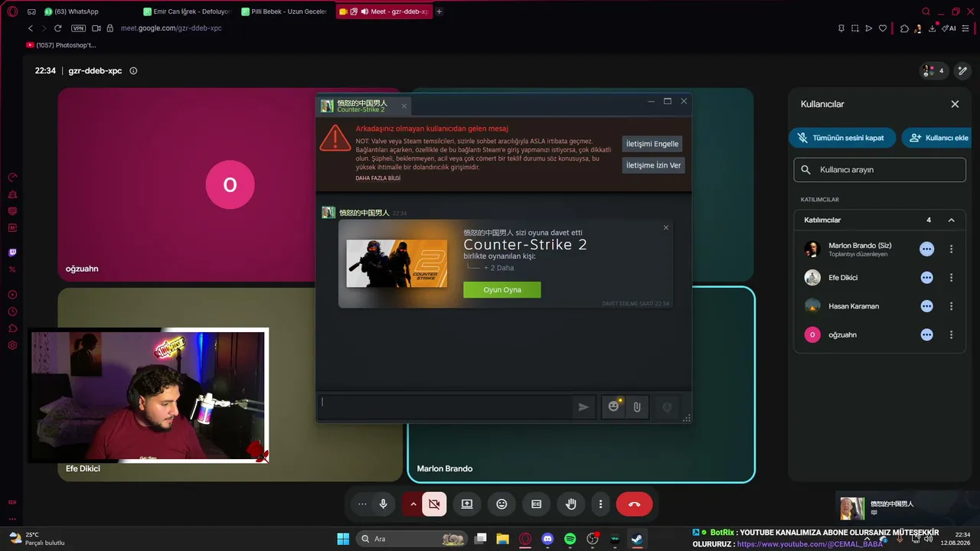Open Meet more options menu
Screen dimensions: 980x551
coord(601,504)
